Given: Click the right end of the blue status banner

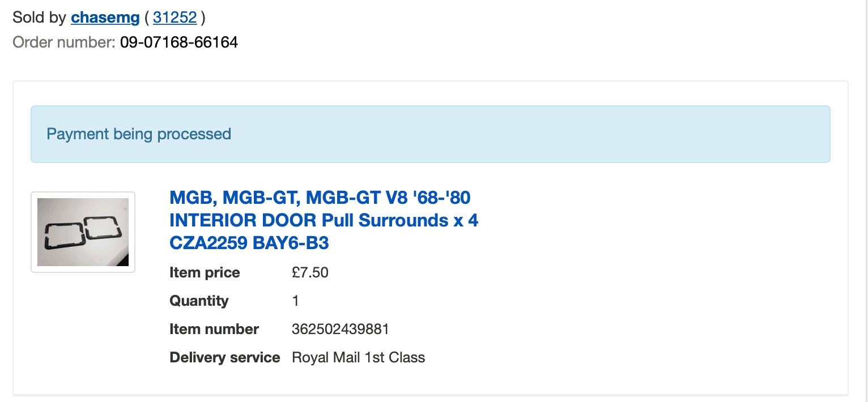Looking at the screenshot, I should click(x=816, y=134).
